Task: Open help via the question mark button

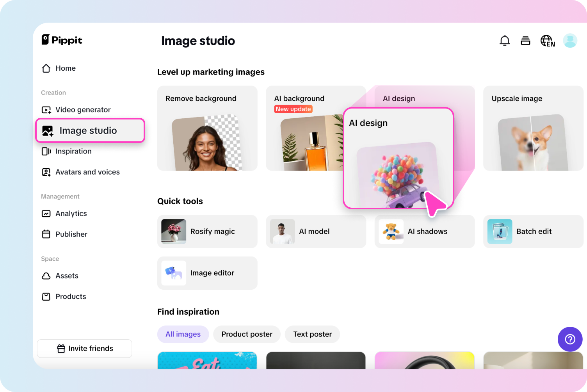Action: coord(570,339)
